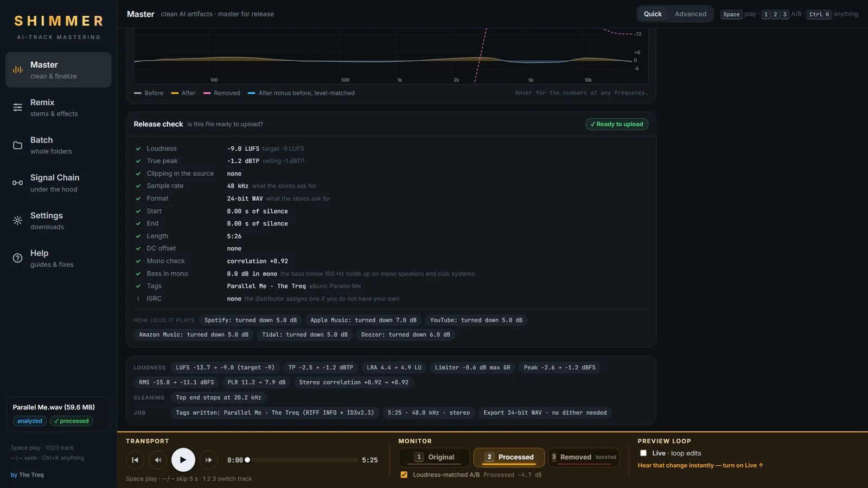Click the Stereo correlation chip

tap(354, 382)
